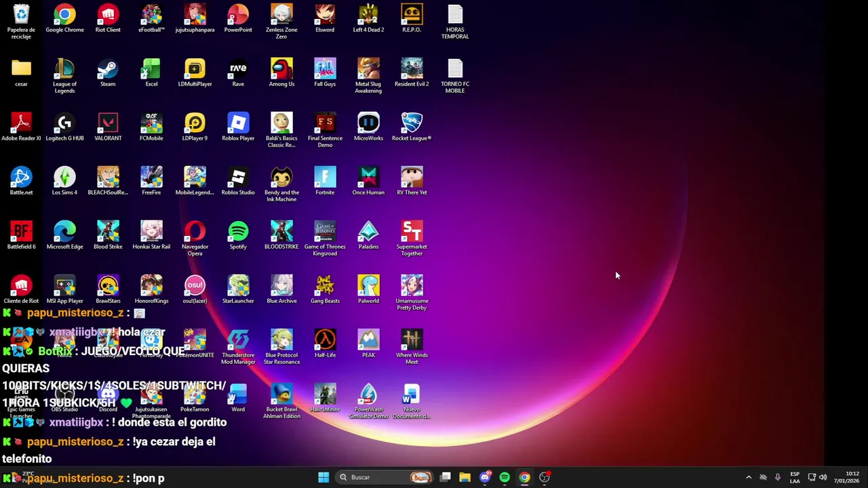Screen dimensions: 868x488
Task: Open the Halo Infinite desktop icon
Action: click(325, 398)
